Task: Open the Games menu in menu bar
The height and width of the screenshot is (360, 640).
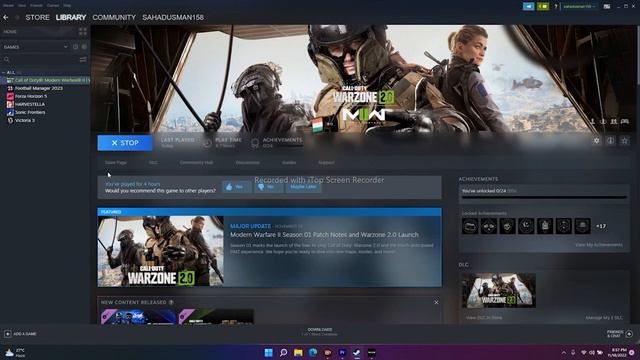Action: [53, 6]
